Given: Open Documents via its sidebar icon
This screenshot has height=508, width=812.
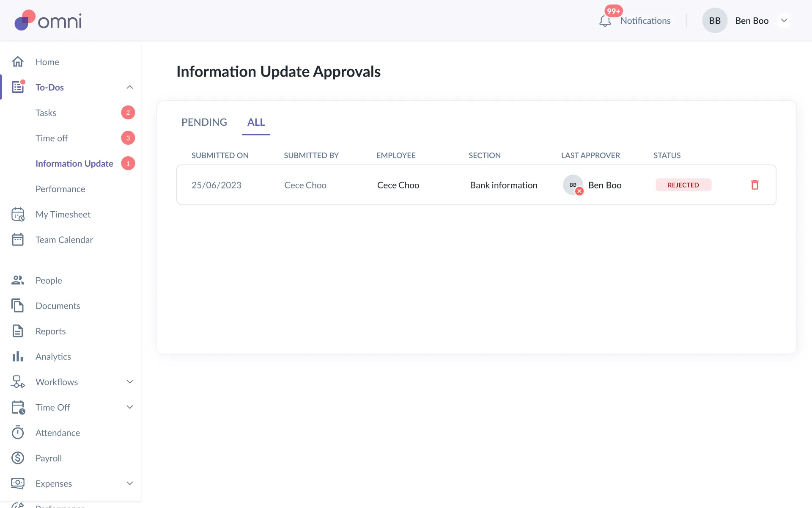Looking at the screenshot, I should click(x=18, y=306).
